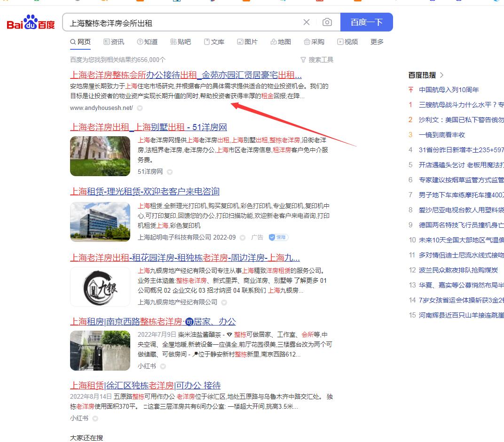Click the 百度一下 search button

point(367,22)
